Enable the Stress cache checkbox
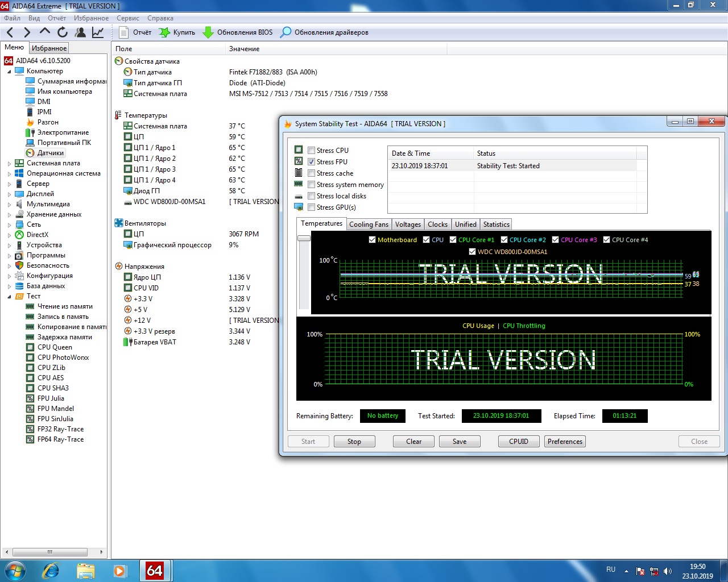 pos(311,173)
